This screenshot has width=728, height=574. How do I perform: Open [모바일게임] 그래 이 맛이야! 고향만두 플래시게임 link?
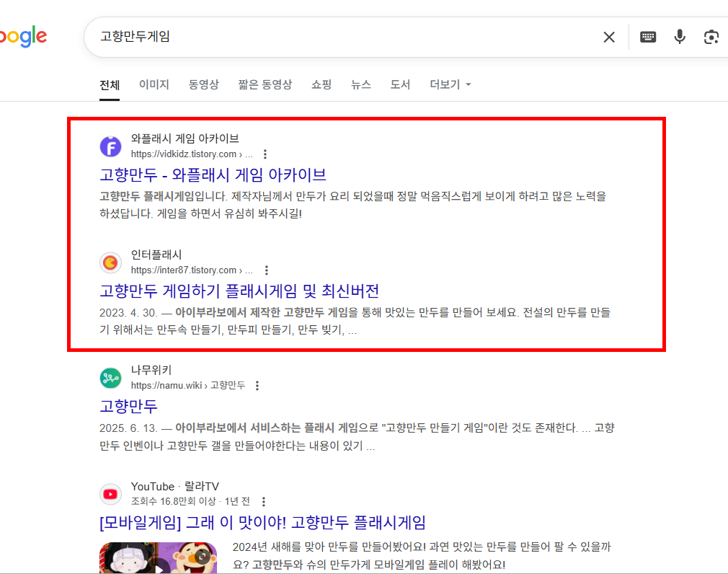tap(262, 523)
